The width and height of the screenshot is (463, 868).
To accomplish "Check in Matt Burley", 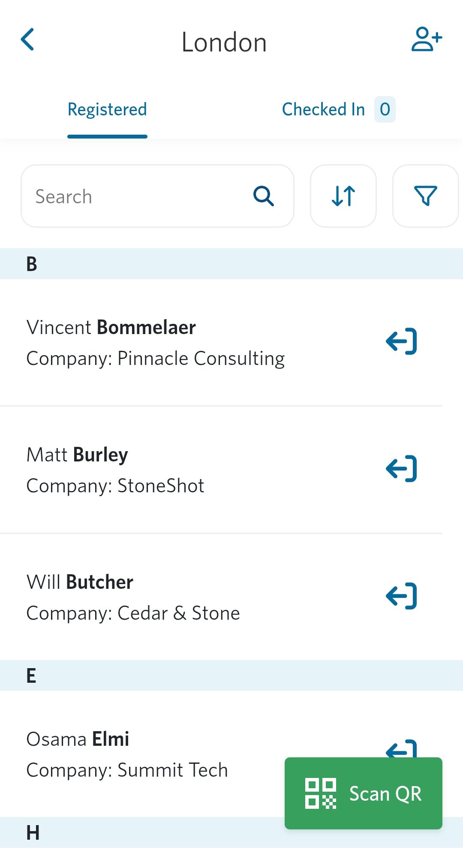I will pos(401,469).
